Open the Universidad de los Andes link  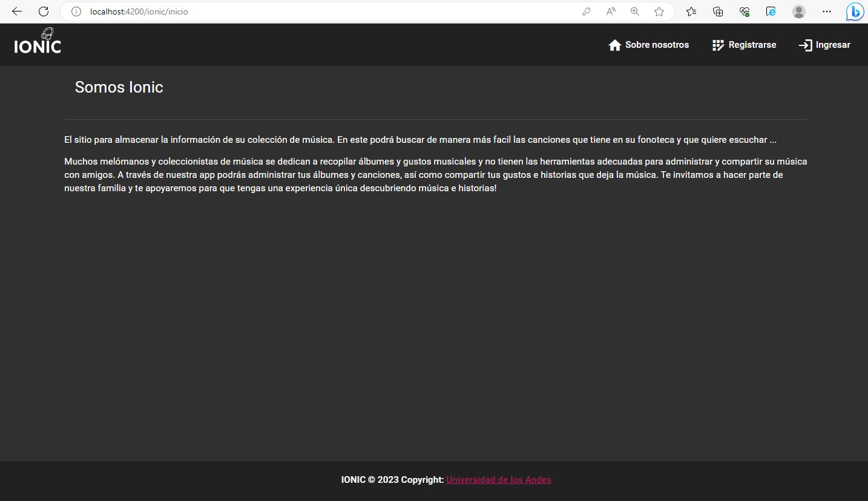point(498,479)
